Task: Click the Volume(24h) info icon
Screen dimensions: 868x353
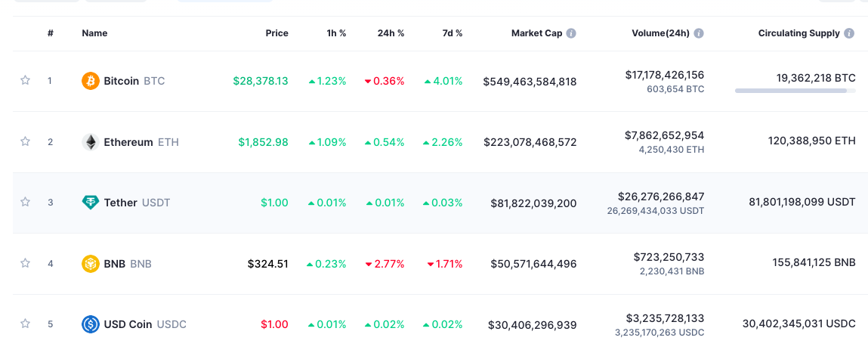Action: pos(699,33)
